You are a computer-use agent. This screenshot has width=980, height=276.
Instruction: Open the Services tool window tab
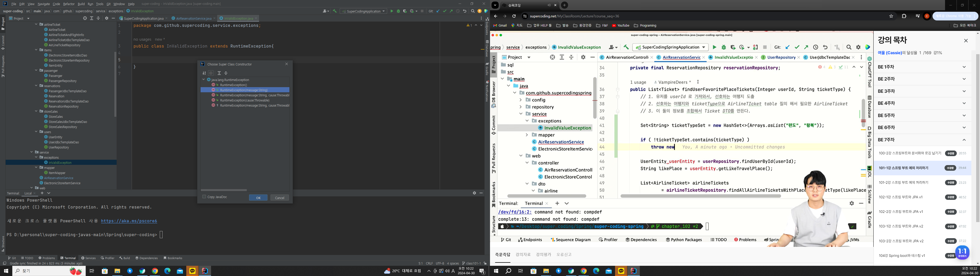[88, 258]
